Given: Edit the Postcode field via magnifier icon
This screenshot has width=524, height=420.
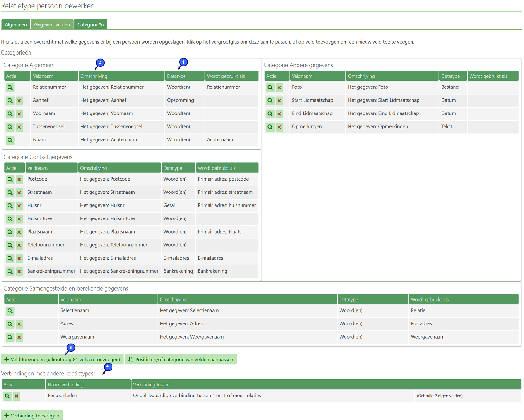Looking at the screenshot, I should pos(10,179).
